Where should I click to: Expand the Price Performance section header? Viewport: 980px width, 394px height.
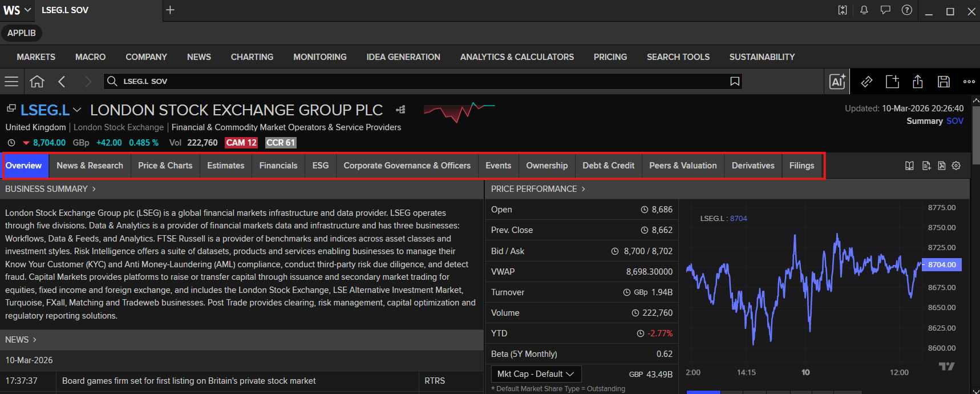[x=538, y=189]
